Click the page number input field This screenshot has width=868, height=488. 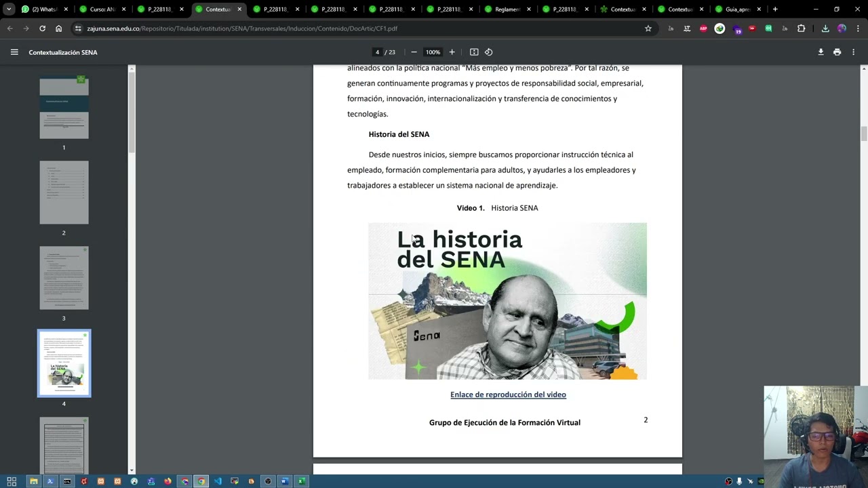pos(377,52)
